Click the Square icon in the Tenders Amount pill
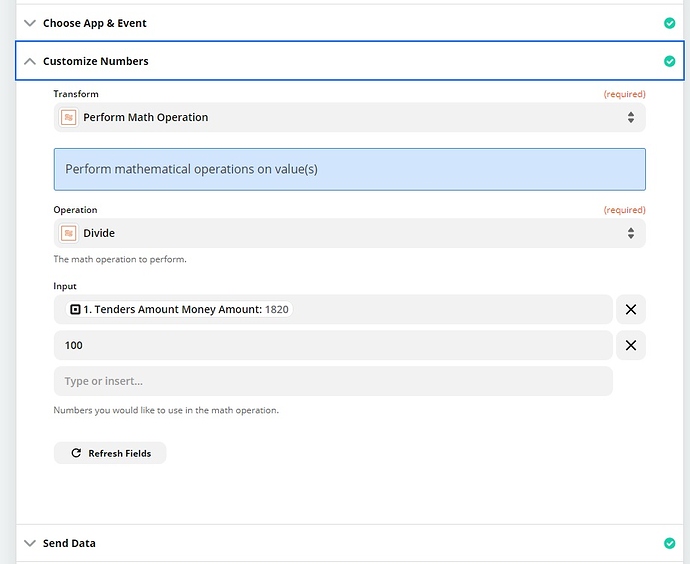 (x=75, y=310)
